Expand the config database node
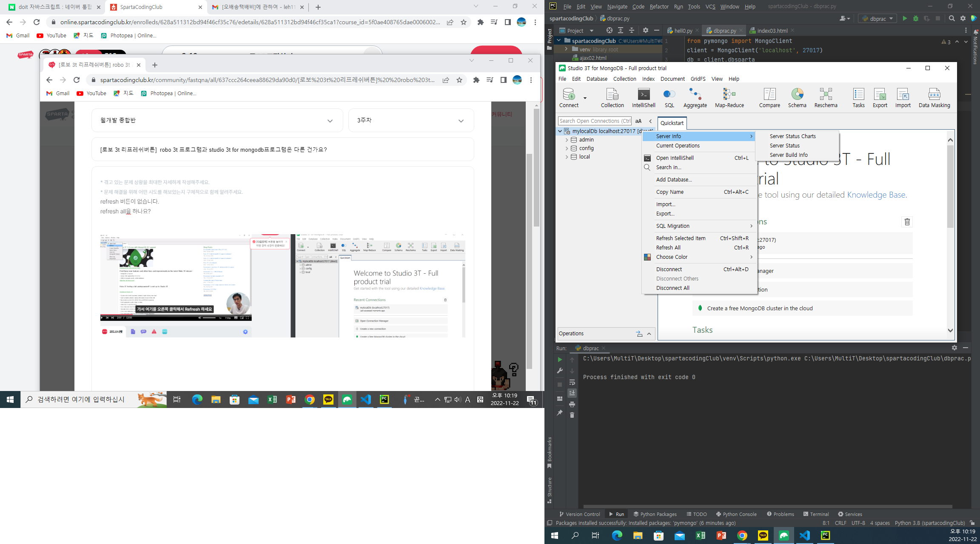Image resolution: width=980 pixels, height=544 pixels. [567, 148]
